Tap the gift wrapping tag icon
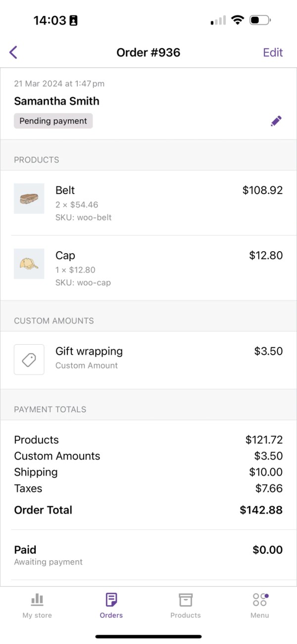 [29, 360]
